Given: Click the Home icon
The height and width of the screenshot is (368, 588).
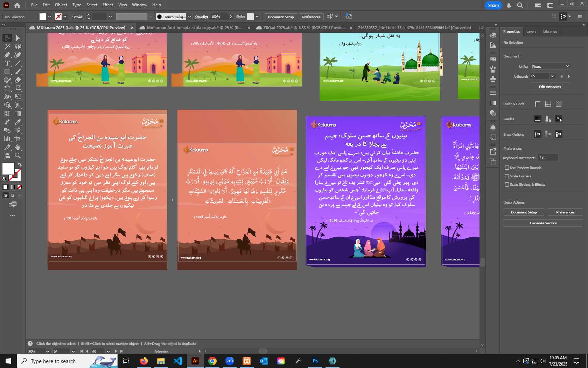Looking at the screenshot, I should coord(17,5).
